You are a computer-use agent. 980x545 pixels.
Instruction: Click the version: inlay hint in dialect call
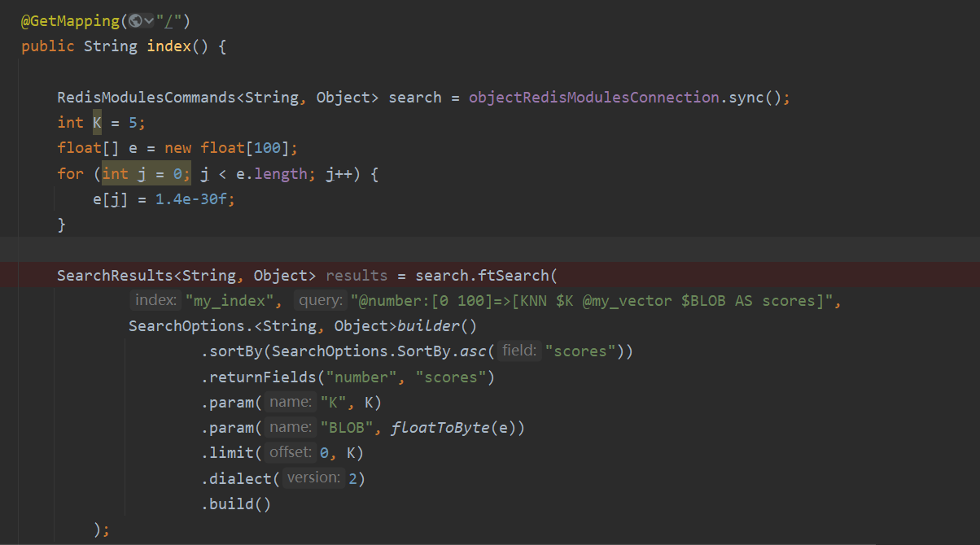(313, 477)
